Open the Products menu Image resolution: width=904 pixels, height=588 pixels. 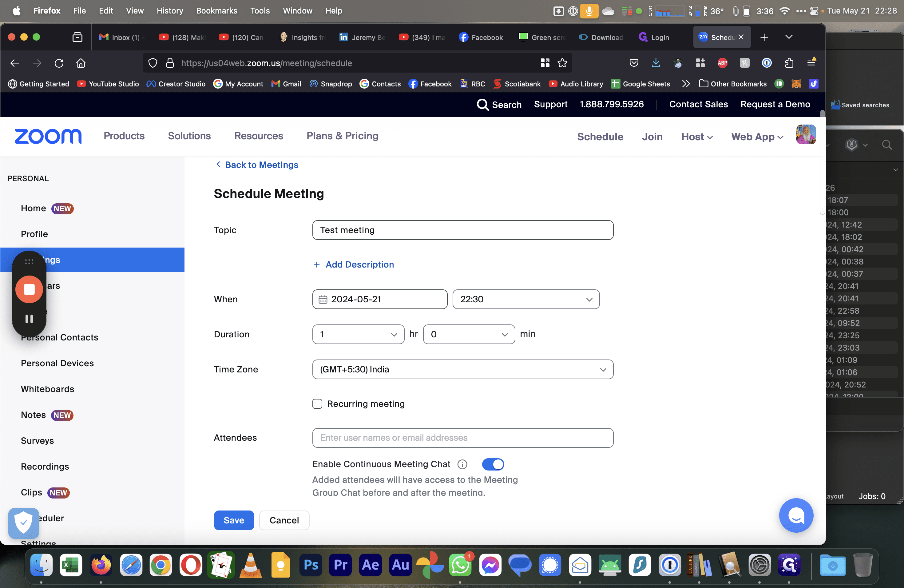coord(124,136)
